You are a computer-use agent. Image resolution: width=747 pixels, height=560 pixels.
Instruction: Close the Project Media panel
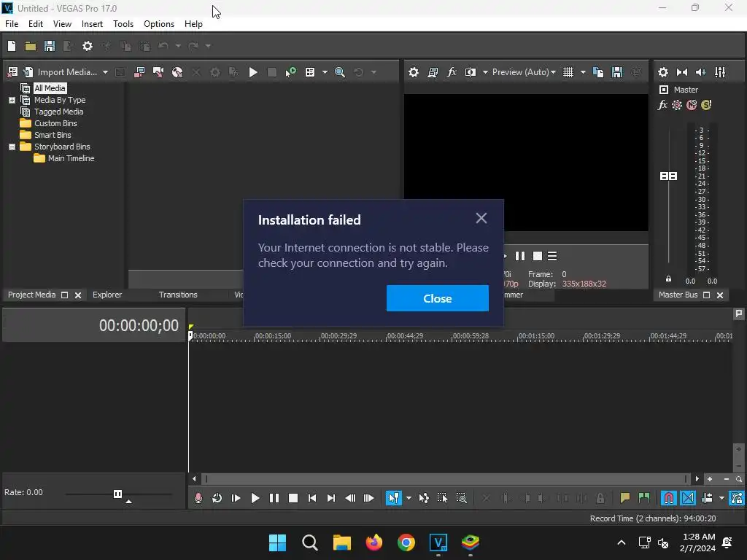78,295
